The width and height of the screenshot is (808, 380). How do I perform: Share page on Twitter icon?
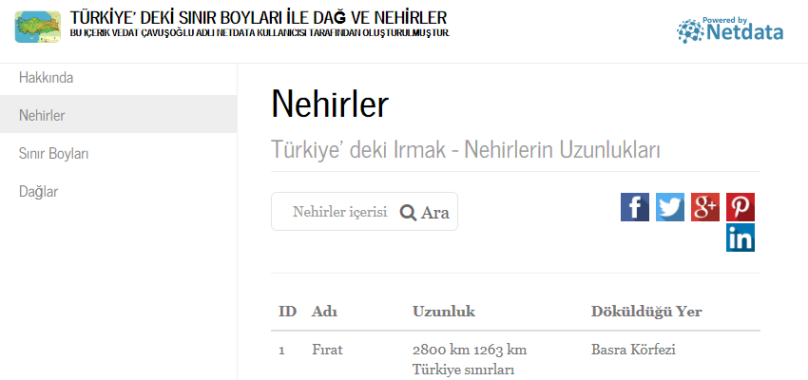670,207
